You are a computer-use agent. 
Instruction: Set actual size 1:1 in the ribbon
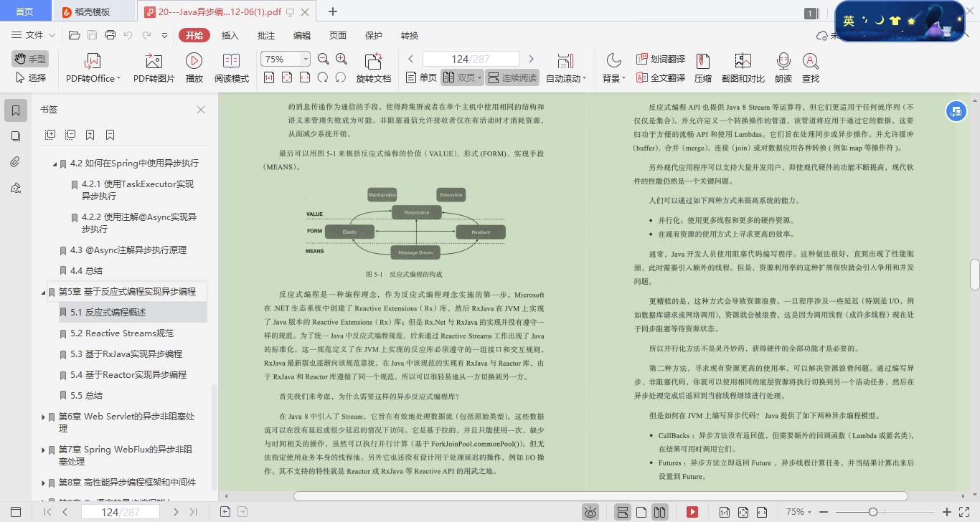(x=268, y=77)
